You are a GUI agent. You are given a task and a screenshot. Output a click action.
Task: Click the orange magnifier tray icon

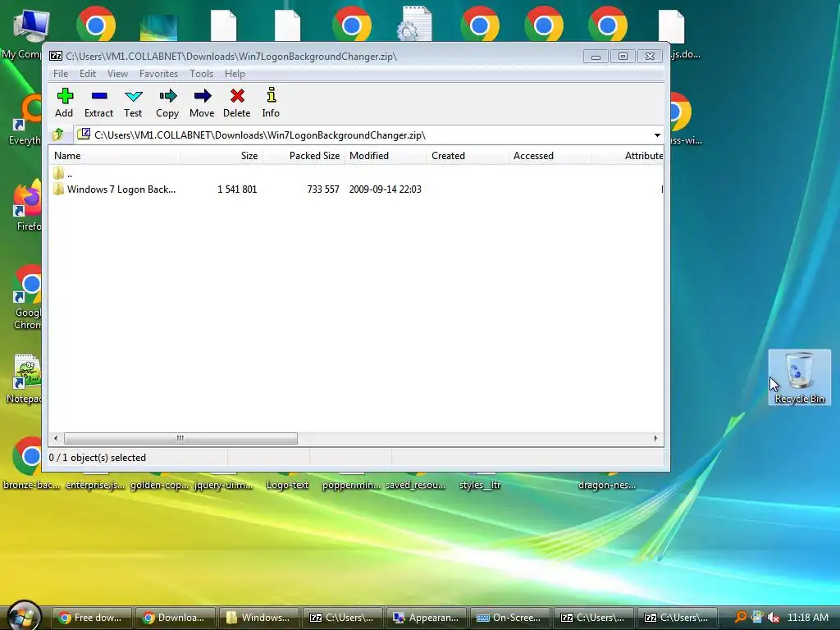point(741,617)
